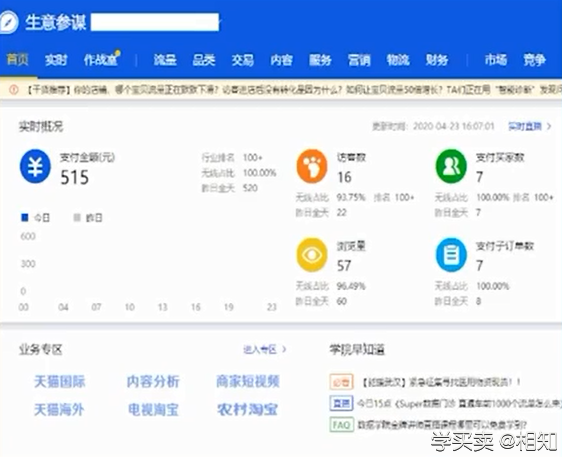Open 农村淘宝 business zone
562x457 pixels.
pyautogui.click(x=248, y=410)
